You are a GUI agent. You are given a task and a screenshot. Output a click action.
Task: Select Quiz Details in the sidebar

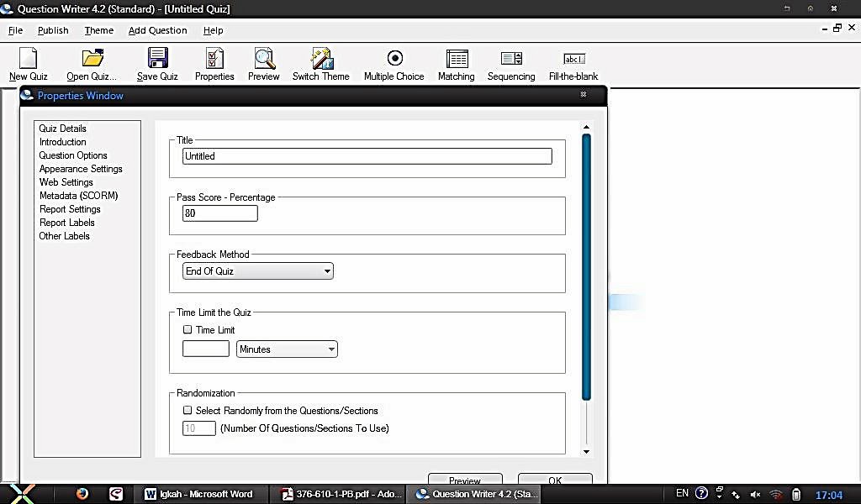tap(62, 129)
